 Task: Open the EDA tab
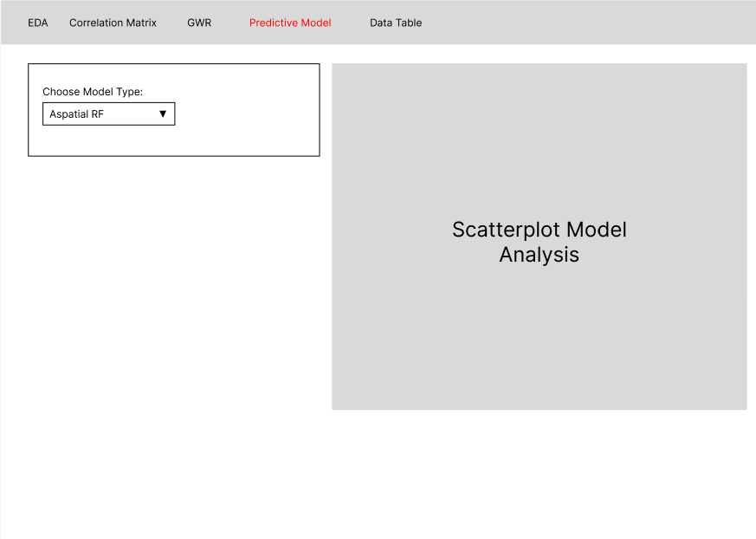pos(38,23)
